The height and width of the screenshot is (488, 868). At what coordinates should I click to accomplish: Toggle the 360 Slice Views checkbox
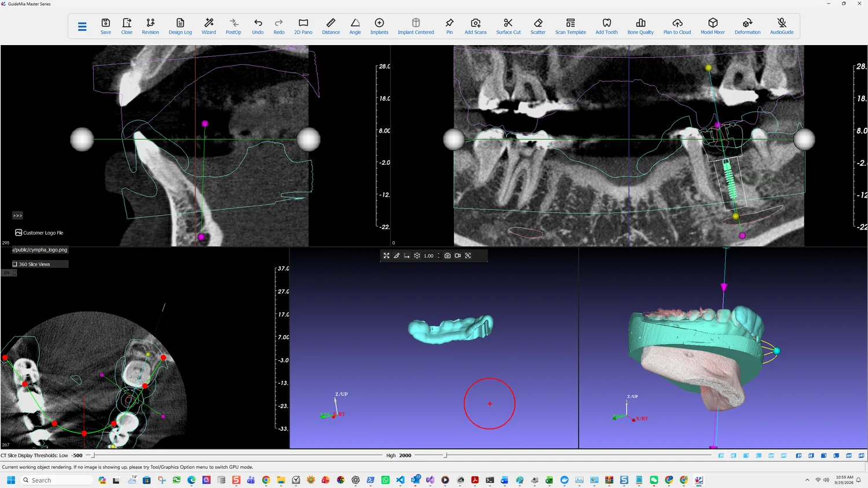click(15, 264)
